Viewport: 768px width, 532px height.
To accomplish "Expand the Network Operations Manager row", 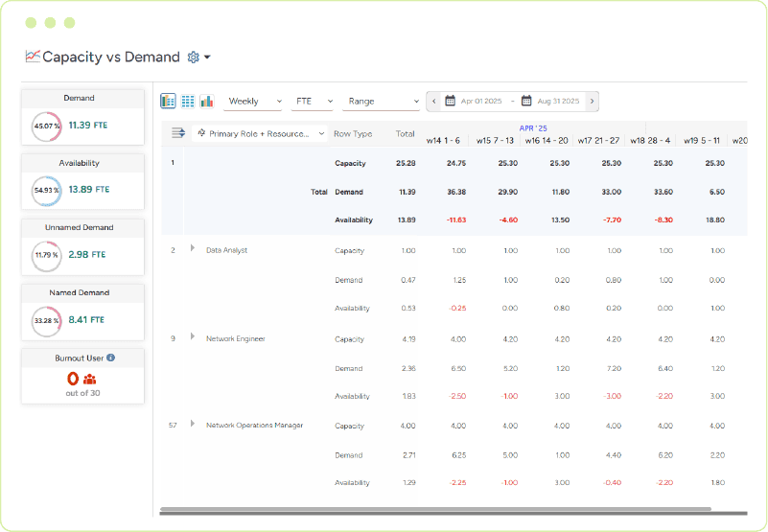I will click(193, 424).
